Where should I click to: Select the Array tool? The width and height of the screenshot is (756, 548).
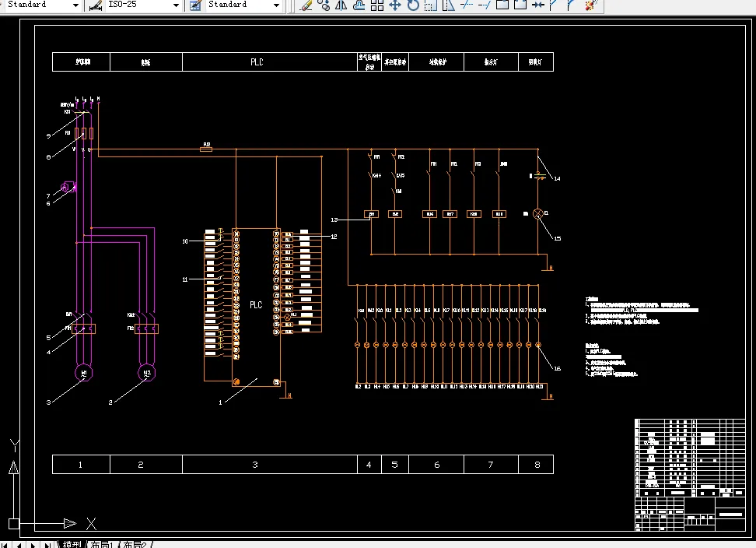377,5
